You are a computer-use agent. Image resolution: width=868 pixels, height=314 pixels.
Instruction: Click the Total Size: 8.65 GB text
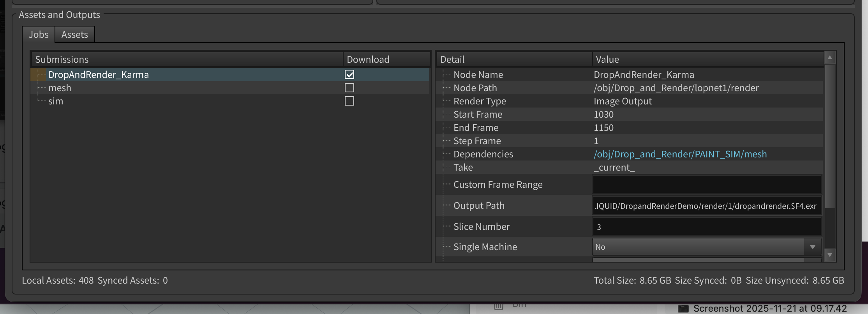click(x=632, y=280)
